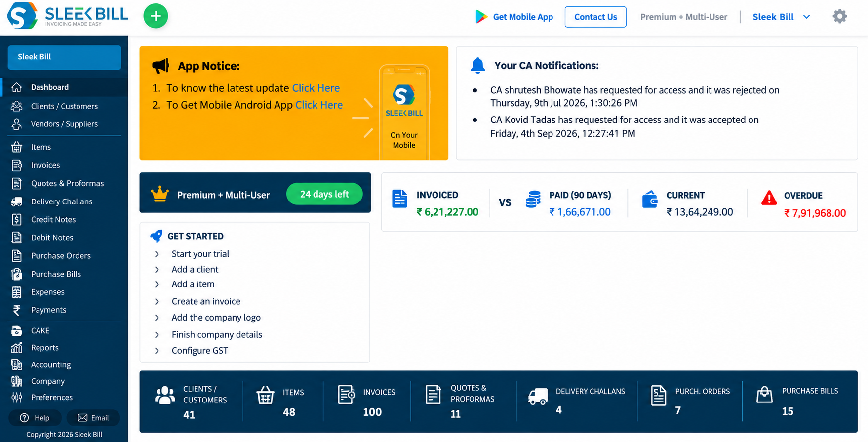Click the Get Mobile App link
868x442 pixels.
[523, 17]
